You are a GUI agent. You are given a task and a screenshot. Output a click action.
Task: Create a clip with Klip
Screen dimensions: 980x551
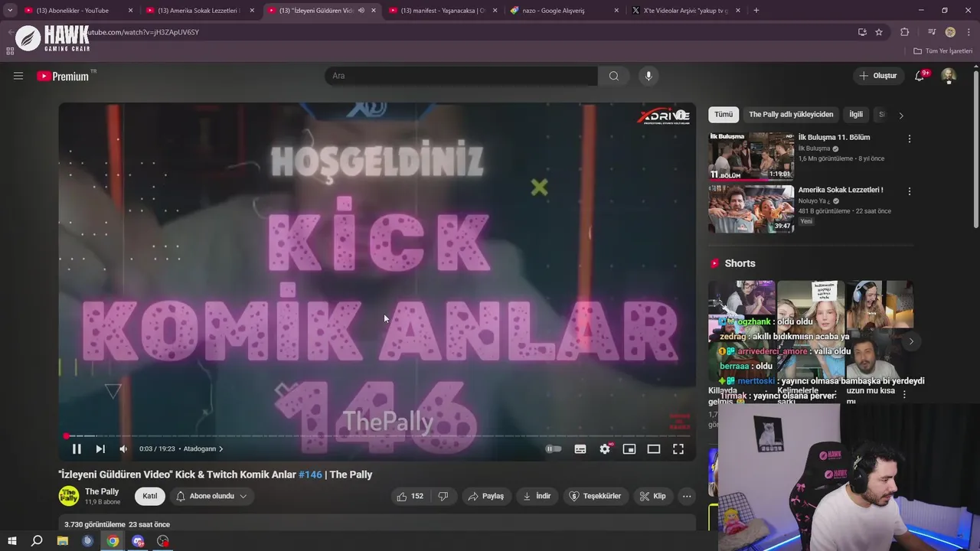pos(653,496)
